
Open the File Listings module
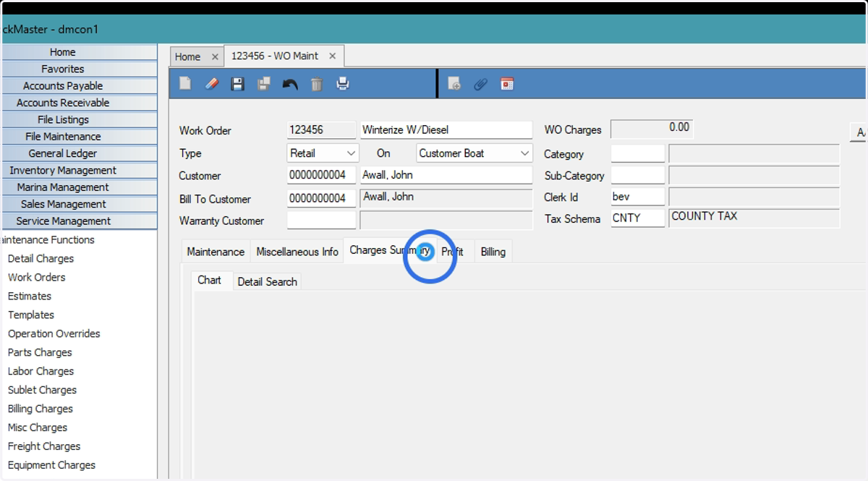pos(80,119)
